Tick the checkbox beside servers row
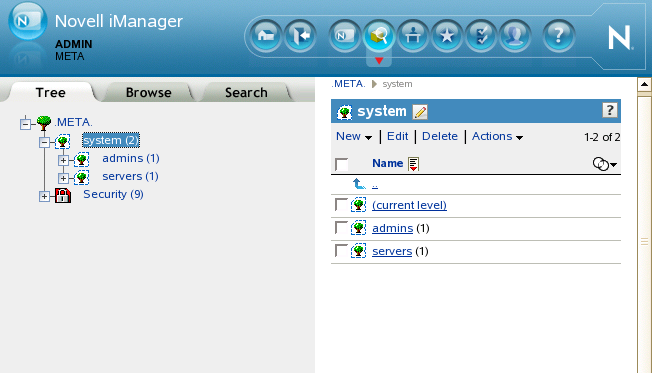The height and width of the screenshot is (373, 652). pyautogui.click(x=341, y=251)
